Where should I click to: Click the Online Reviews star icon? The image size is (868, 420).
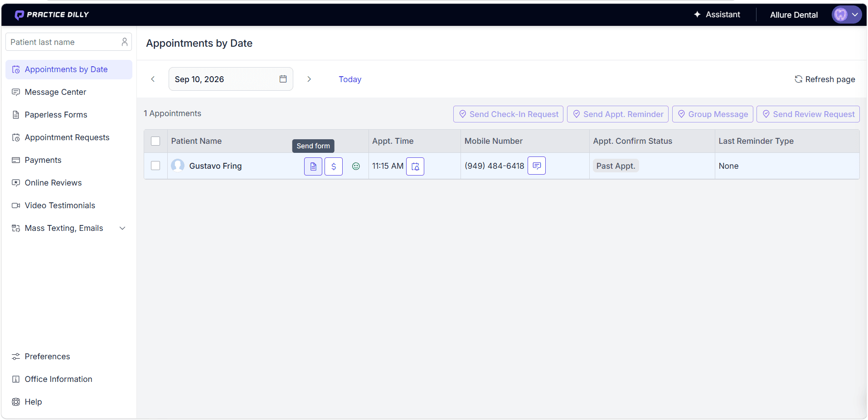(x=16, y=183)
